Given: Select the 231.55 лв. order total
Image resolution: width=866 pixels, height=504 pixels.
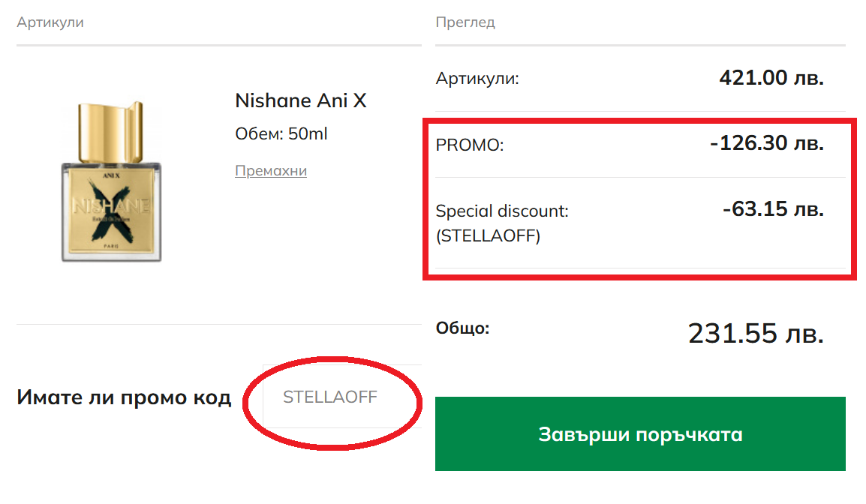Looking at the screenshot, I should tap(756, 334).
